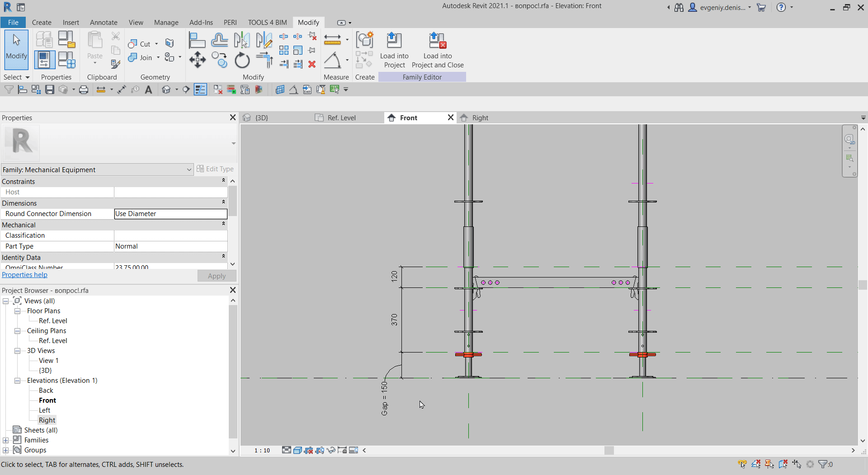Image resolution: width=868 pixels, height=475 pixels.
Task: Toggle the Properties palette button
Action: pyautogui.click(x=44, y=60)
